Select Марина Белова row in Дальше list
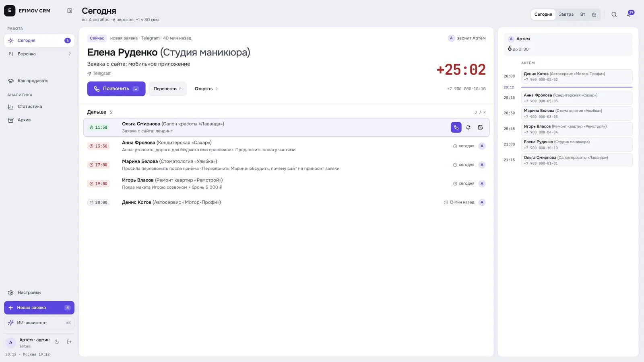Image resolution: width=644 pixels, height=362 pixels. point(286,165)
